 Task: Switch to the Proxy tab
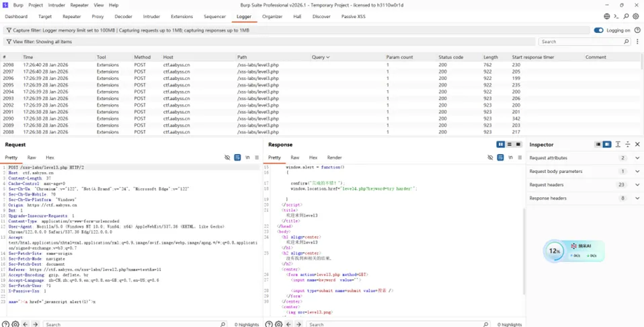point(97,16)
